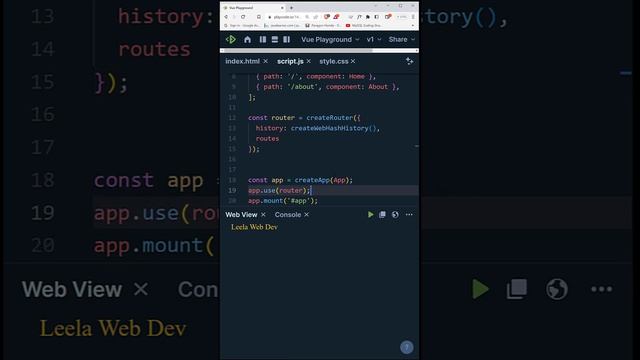
Task: Reload the page with browser refresh icon
Action: 243,17
